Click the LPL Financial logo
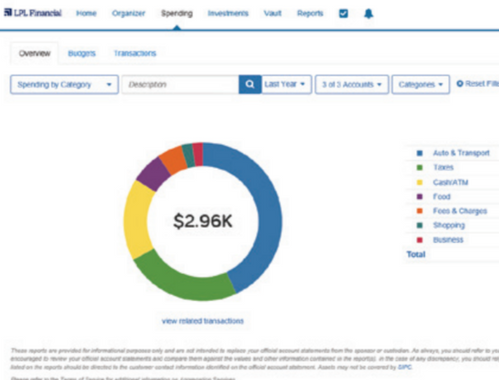The image size is (499, 380). [33, 13]
